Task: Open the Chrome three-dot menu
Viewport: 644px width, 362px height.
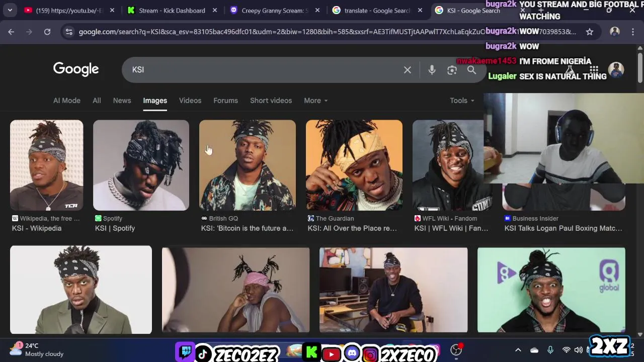Action: [x=633, y=32]
